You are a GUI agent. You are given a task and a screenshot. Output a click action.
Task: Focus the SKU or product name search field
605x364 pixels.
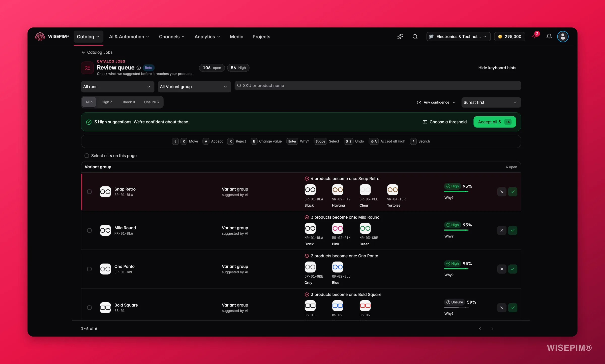click(378, 85)
